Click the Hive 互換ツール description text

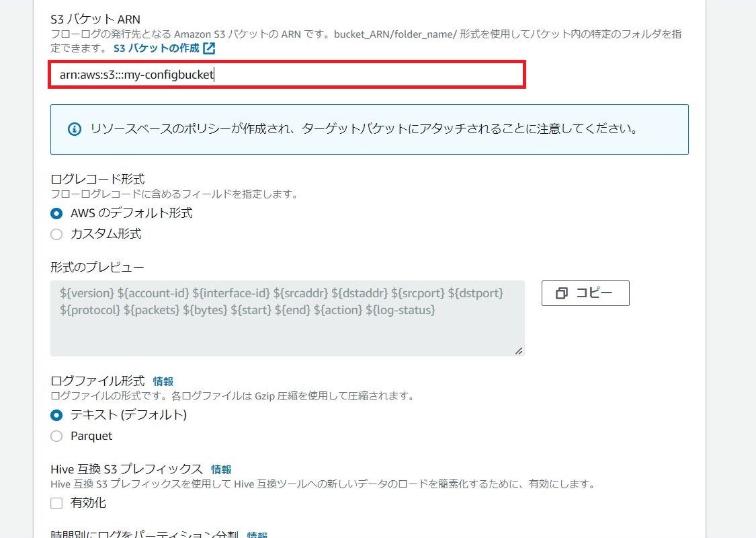[323, 484]
